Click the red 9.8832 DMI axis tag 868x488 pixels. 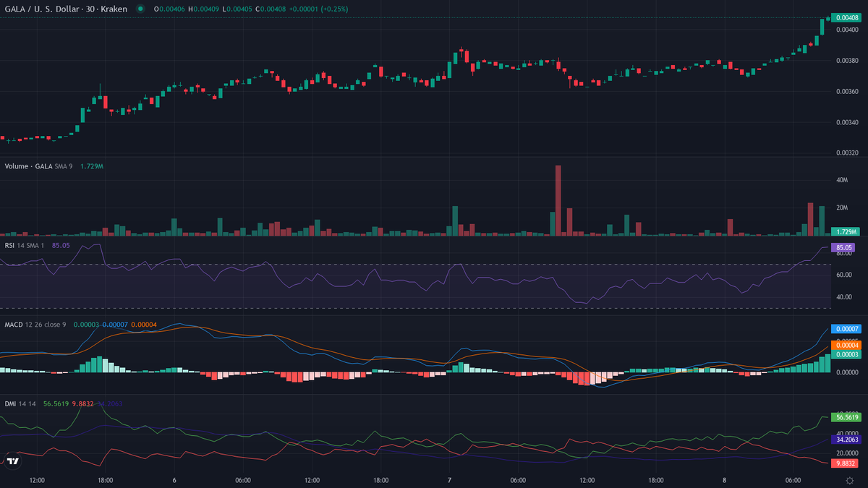click(x=846, y=463)
